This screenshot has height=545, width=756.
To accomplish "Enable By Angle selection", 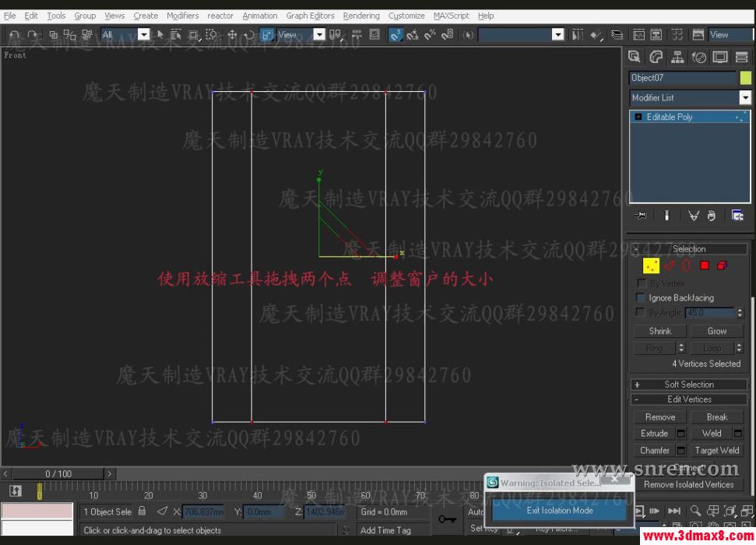I will coord(642,312).
